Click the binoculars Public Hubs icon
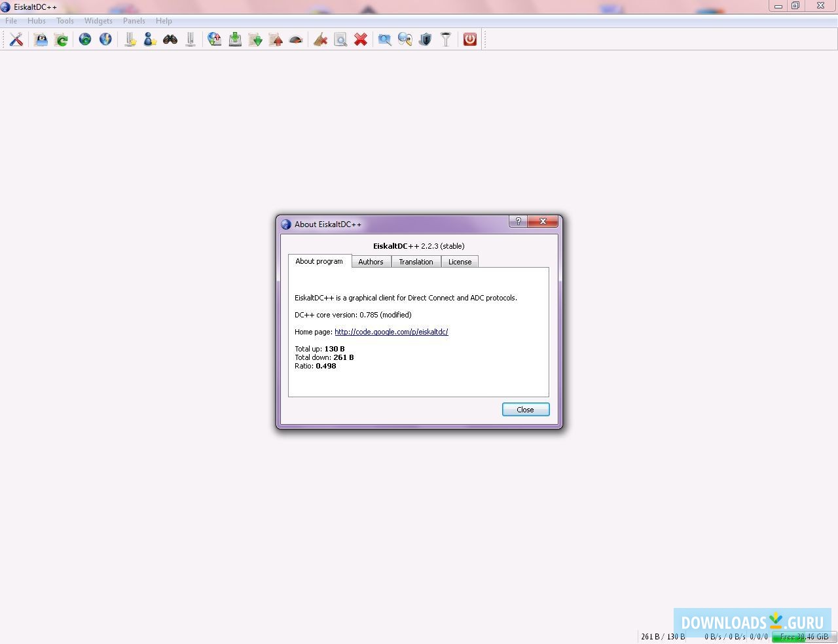 tap(170, 39)
